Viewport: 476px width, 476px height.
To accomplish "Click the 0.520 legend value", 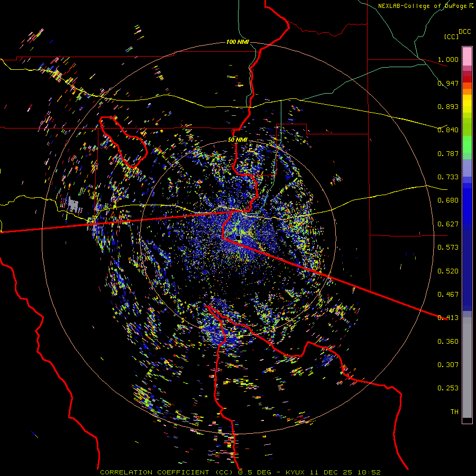I will pos(448,271).
